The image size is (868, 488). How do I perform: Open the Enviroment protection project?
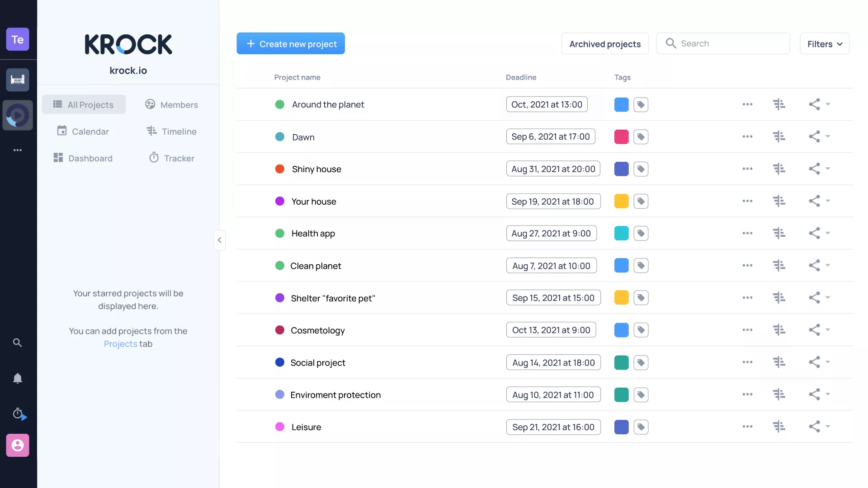335,395
